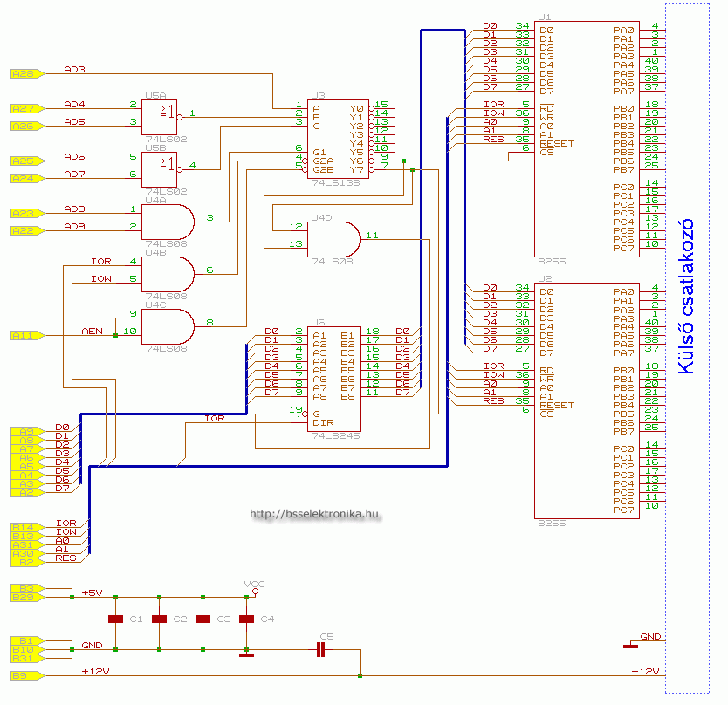Image resolution: width=728 pixels, height=705 pixels.
Task: Select the Külső csatlakozó label
Action: 686,295
